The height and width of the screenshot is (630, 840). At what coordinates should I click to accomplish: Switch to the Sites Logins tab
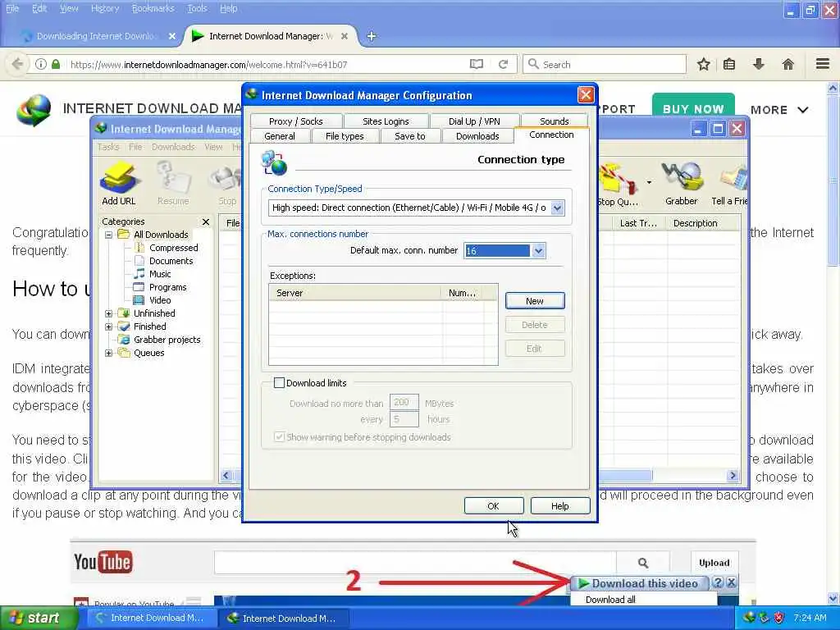386,121
